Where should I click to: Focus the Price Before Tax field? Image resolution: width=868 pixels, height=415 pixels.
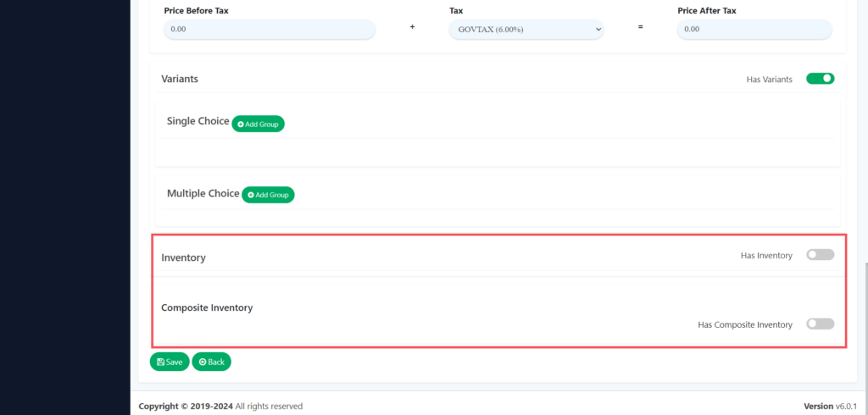(269, 29)
